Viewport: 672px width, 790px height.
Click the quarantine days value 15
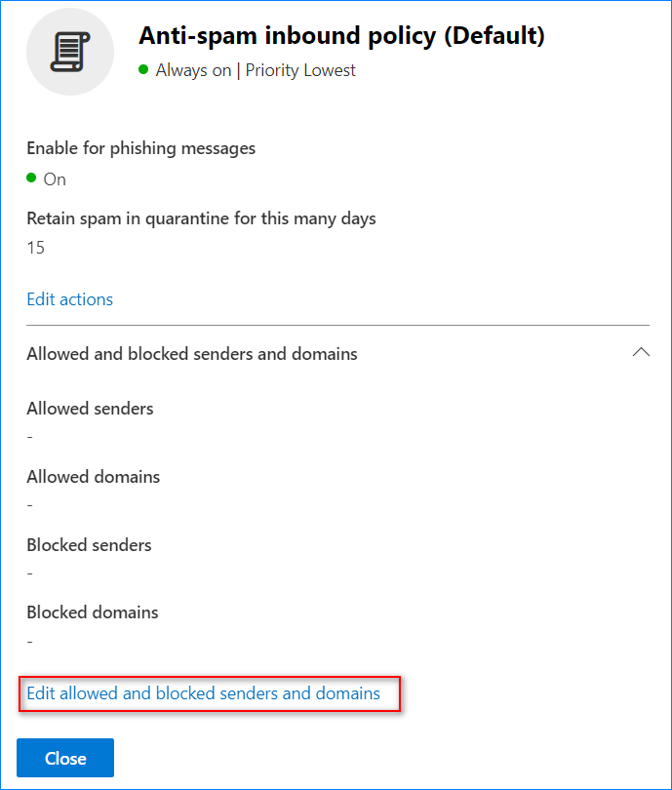(x=36, y=248)
